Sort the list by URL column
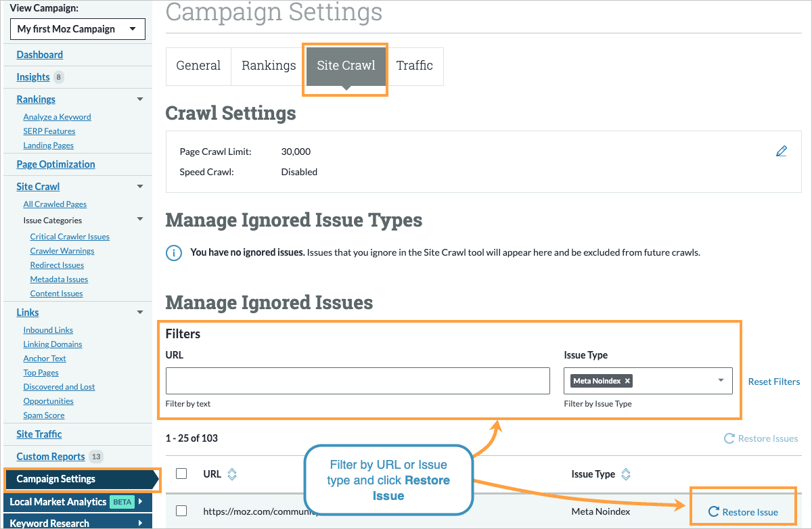 (231, 474)
